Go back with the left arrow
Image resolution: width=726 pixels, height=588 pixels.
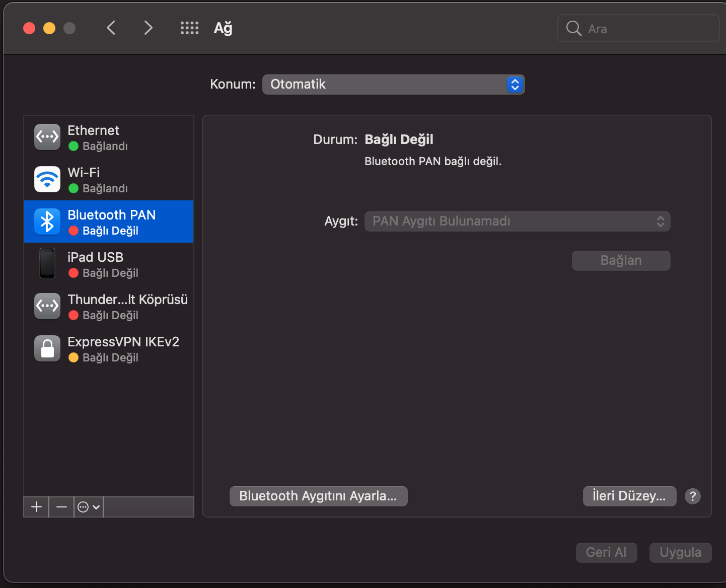[111, 28]
